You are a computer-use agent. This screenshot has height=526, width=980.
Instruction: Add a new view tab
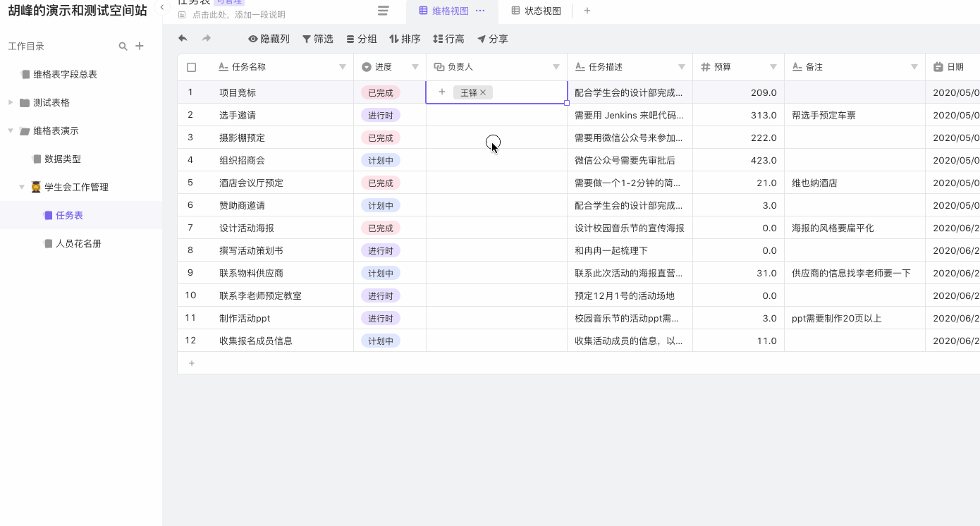(x=587, y=11)
